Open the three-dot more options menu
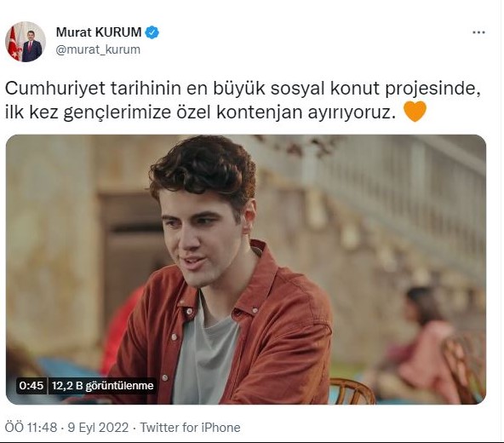The height and width of the screenshot is (443, 504). (x=478, y=32)
